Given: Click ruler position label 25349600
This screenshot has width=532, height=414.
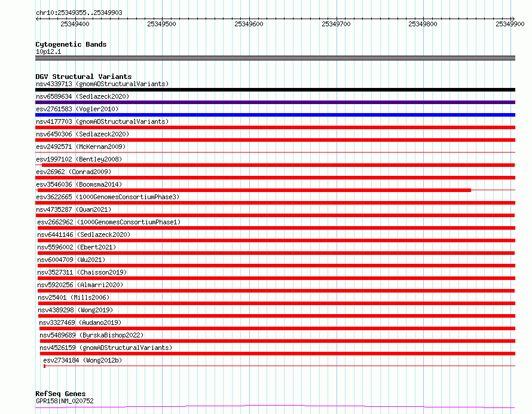Looking at the screenshot, I should pyautogui.click(x=249, y=24).
